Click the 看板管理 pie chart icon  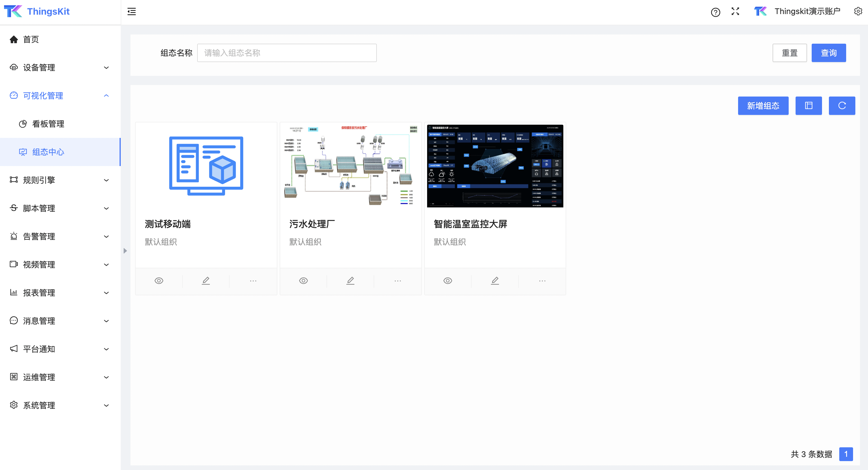point(23,124)
